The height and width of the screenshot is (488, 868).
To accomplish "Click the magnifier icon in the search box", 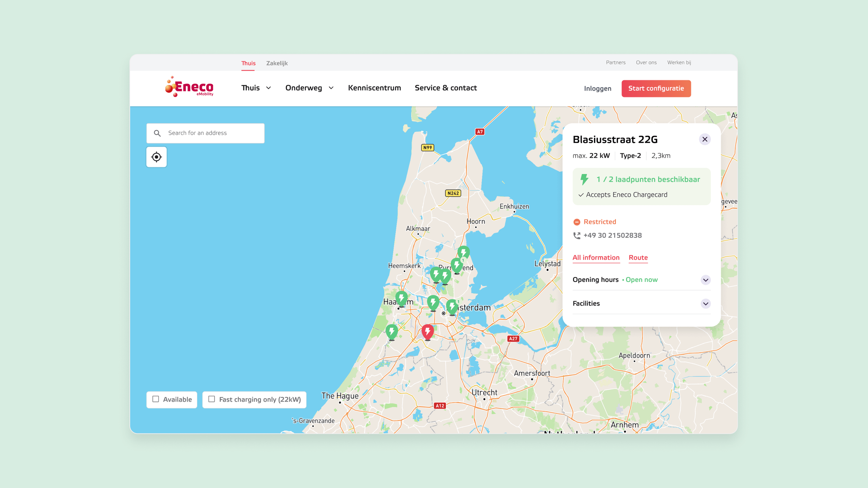I will point(157,133).
